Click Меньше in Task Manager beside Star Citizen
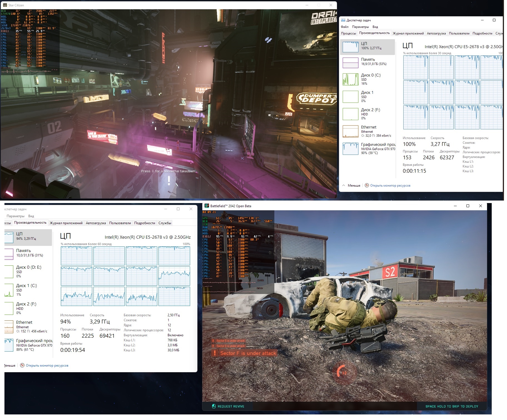Image resolution: width=507 pixels, height=420 pixels. (354, 186)
